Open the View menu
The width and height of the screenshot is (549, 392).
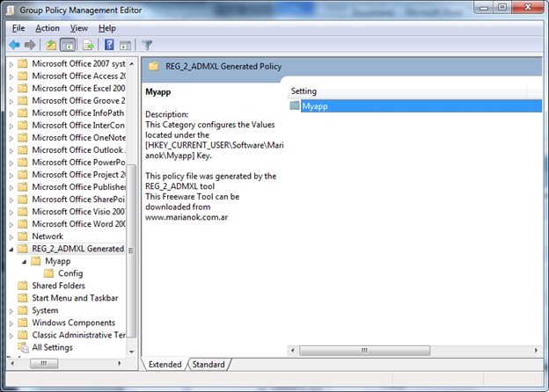click(79, 28)
